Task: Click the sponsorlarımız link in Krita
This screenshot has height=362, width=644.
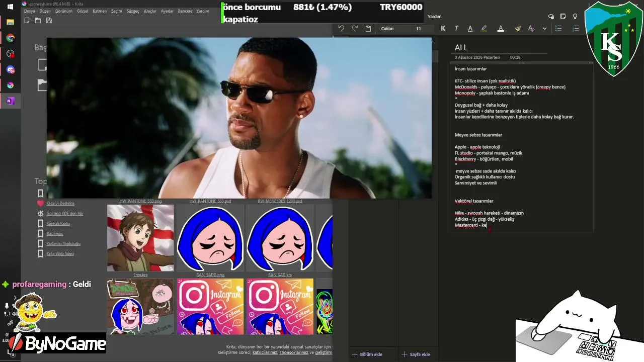Action: 293,353
